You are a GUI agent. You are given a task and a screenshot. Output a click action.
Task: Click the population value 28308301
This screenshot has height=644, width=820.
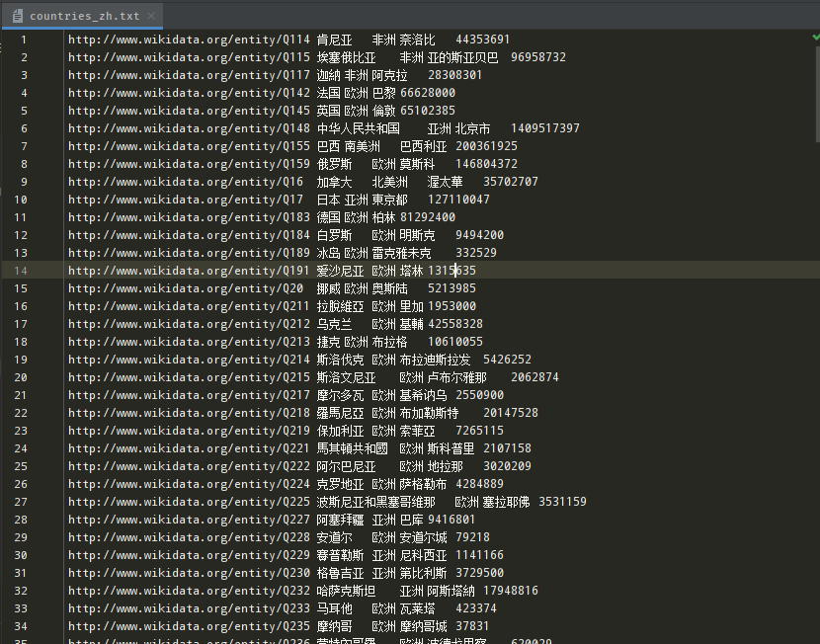pyautogui.click(x=455, y=75)
